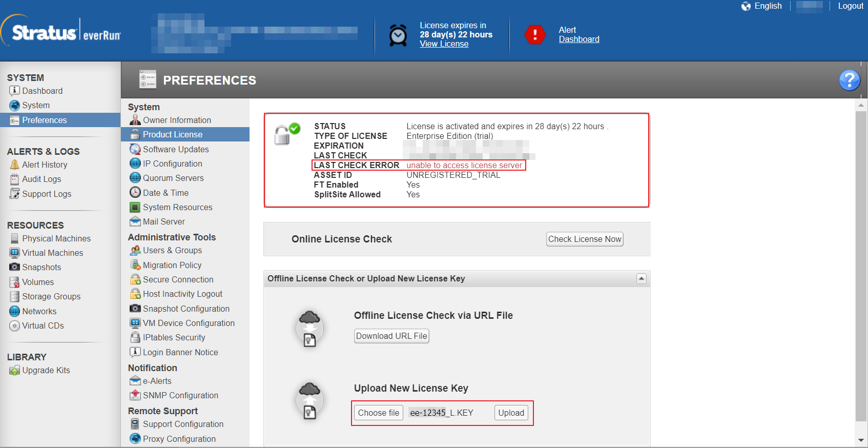Open Support Configuration settings
The height and width of the screenshot is (448, 868).
click(183, 424)
